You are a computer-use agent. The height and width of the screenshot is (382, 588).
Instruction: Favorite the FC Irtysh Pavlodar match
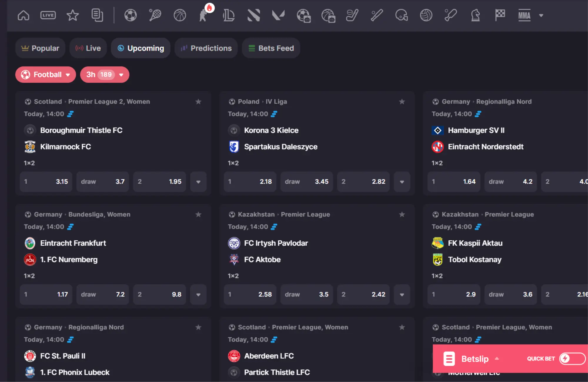click(402, 215)
